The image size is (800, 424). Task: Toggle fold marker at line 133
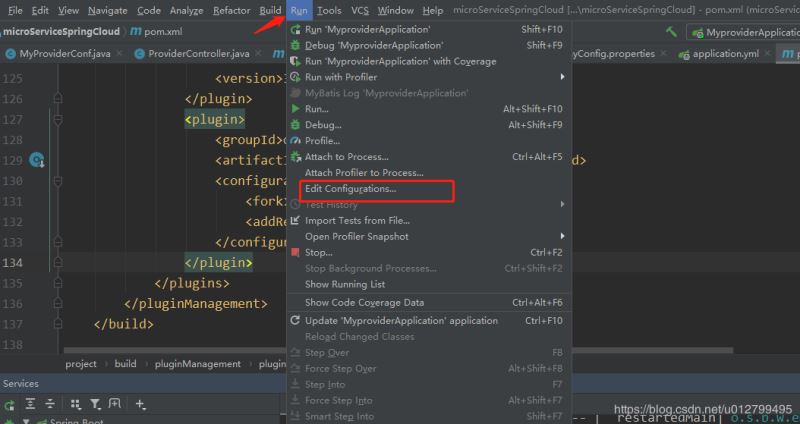pos(58,242)
